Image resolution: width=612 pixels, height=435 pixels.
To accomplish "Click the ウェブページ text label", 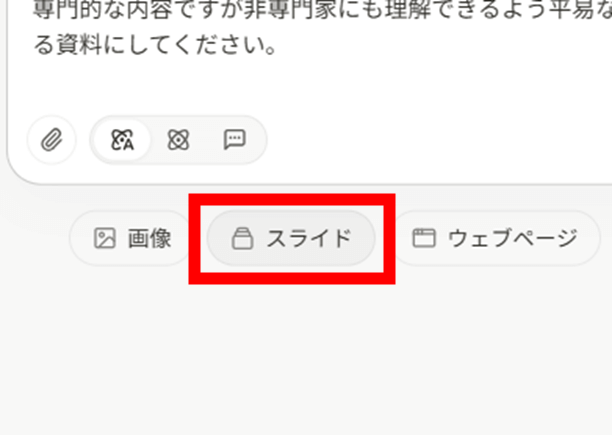I will point(513,238).
